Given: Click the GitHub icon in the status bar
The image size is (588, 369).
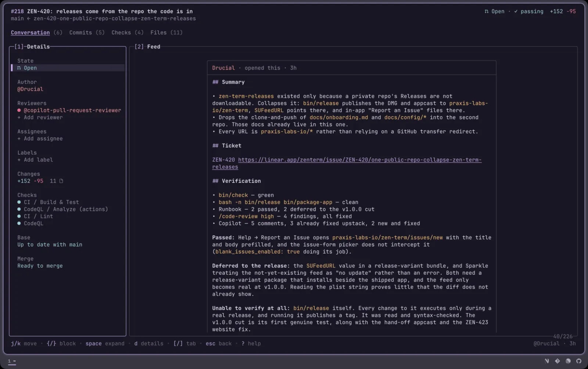Looking at the screenshot, I should click(x=579, y=361).
